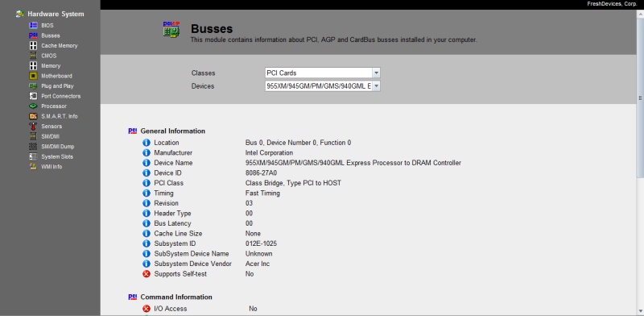Screen dimensions: 644x316
Task: Click the Motherboard icon in sidebar
Action: (33, 76)
